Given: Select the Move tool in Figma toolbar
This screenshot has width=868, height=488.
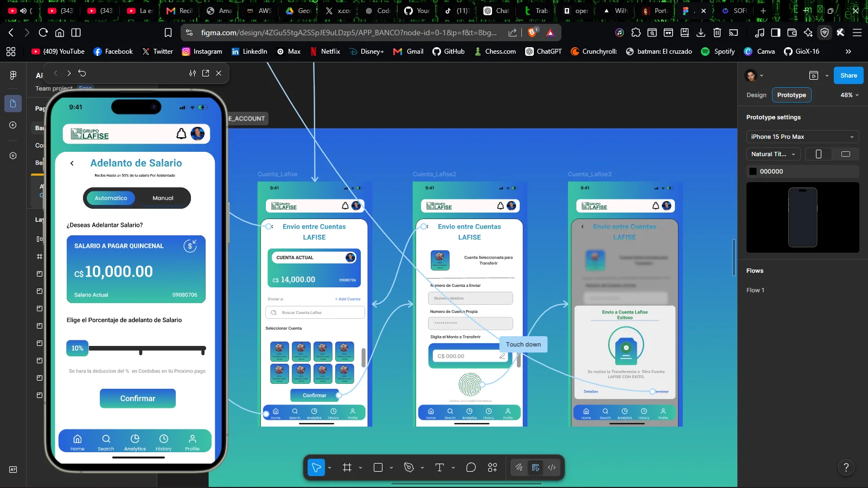Looking at the screenshot, I should [x=316, y=467].
